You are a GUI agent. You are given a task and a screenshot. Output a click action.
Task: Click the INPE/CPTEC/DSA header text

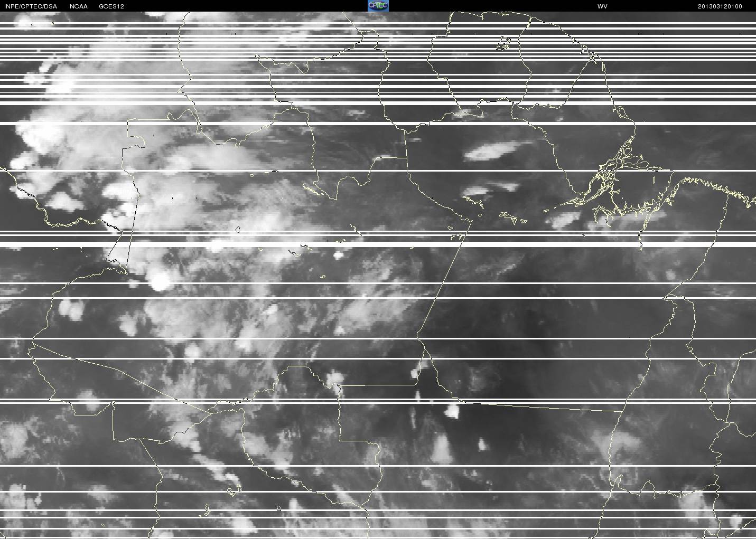coord(30,6)
